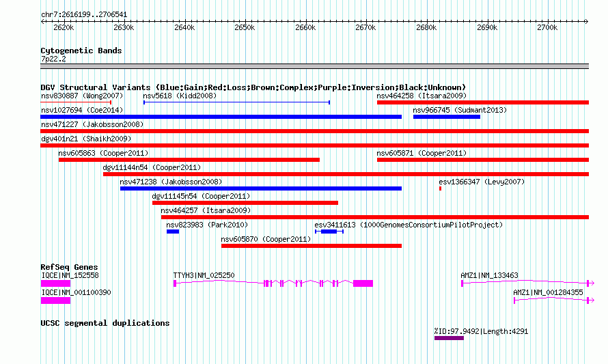Open the AMZ1|NM_133463 gene label
Viewport: 608px width, 364px height.
click(x=489, y=275)
